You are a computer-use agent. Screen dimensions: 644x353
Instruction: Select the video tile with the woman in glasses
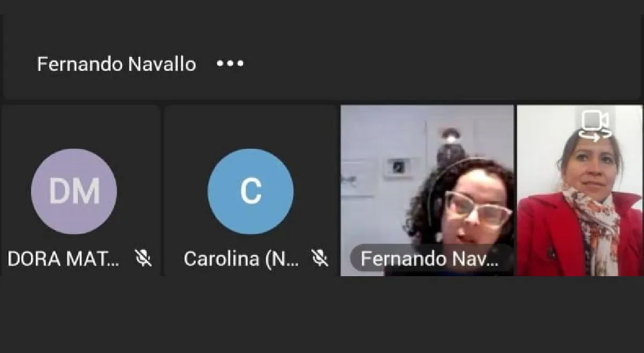tap(427, 190)
